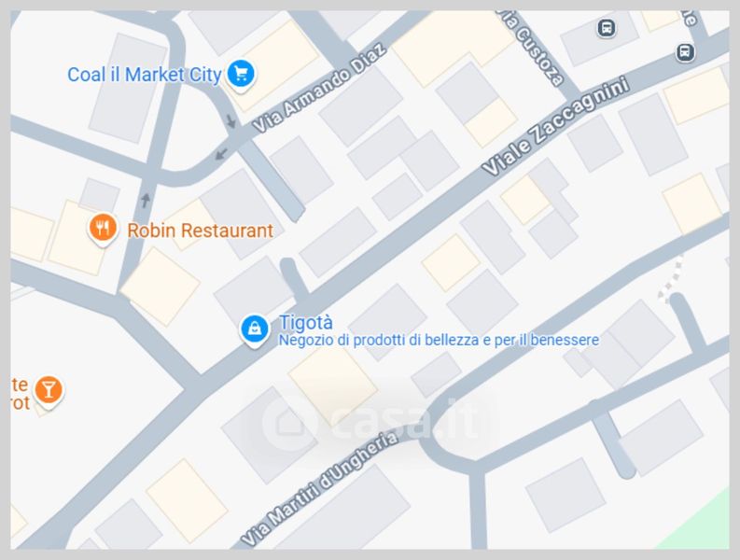Click the Via Custoza street label
The height and width of the screenshot is (560, 740).
[x=533, y=49]
